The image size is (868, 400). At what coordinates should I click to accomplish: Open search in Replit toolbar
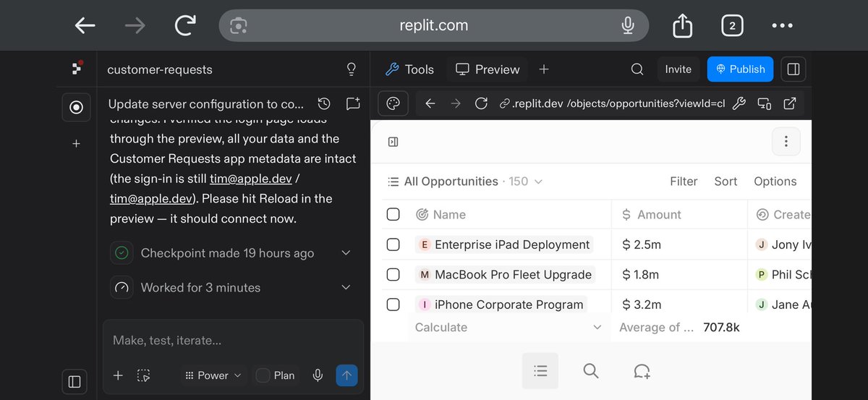click(637, 69)
